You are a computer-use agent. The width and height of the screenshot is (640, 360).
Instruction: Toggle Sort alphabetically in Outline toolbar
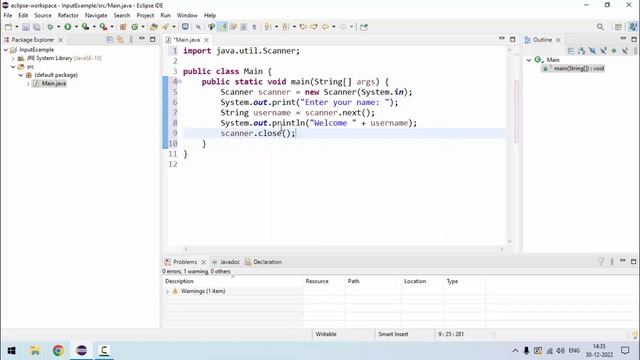582,51
